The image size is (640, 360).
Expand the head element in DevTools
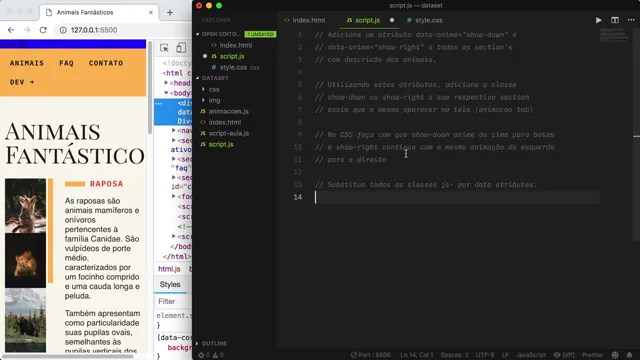(x=166, y=83)
